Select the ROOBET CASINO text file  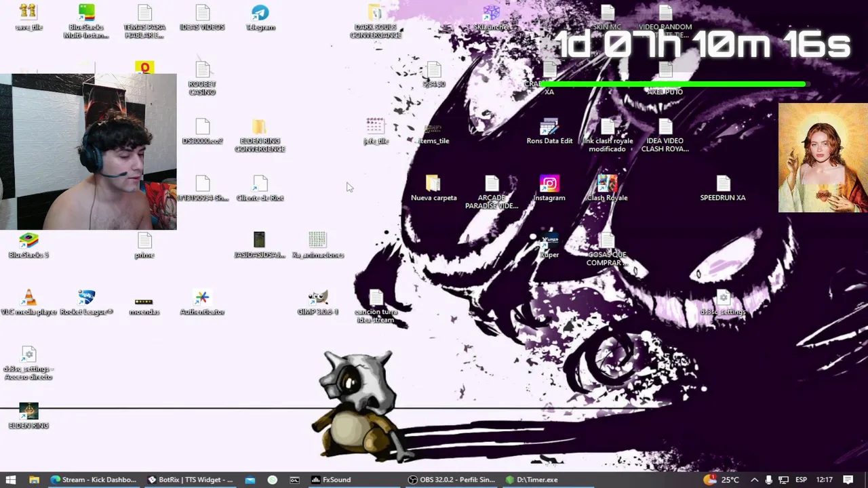pyautogui.click(x=202, y=78)
